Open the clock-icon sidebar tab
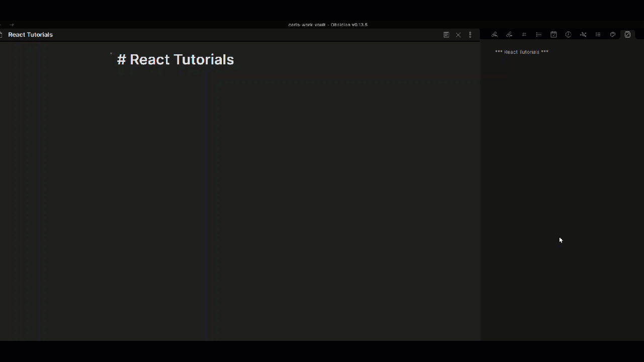644x362 pixels. tap(569, 35)
